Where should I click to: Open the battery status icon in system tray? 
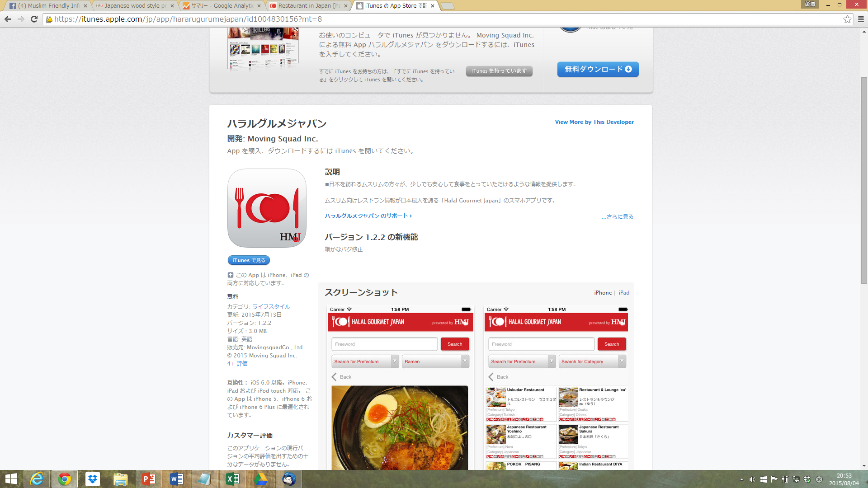point(786,480)
